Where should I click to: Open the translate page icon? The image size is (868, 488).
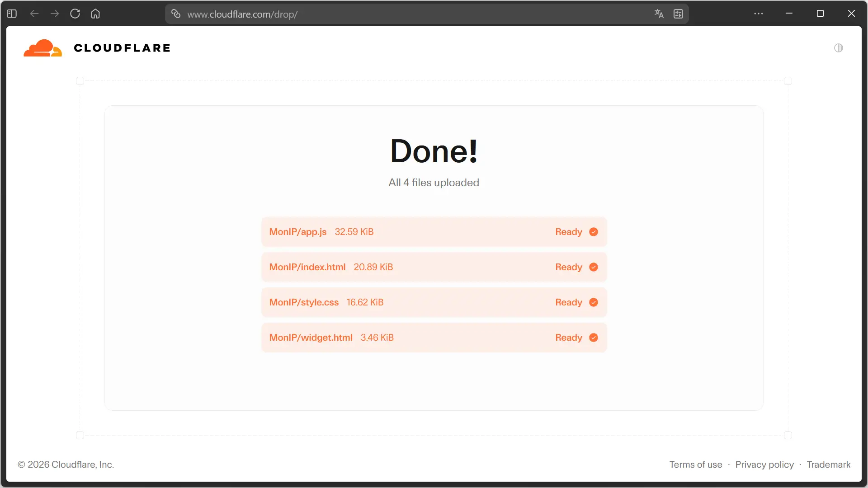click(x=659, y=14)
